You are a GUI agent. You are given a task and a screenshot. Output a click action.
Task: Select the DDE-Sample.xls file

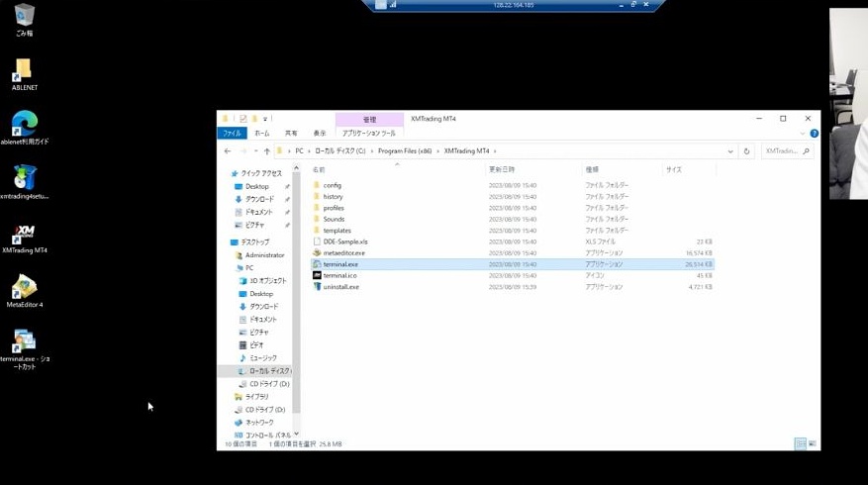(344, 242)
